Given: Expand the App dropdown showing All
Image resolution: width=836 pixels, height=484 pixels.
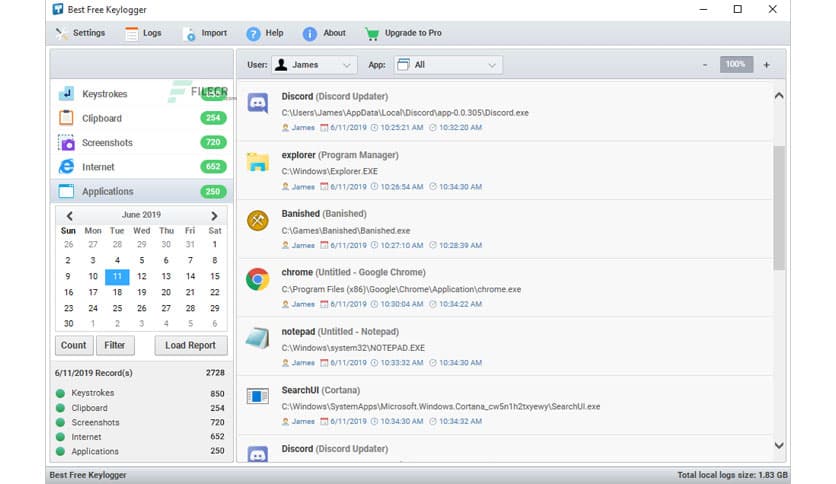Looking at the screenshot, I should pos(448,64).
